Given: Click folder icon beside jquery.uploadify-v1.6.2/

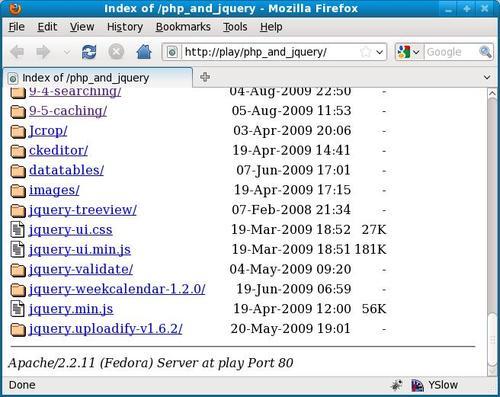Looking at the screenshot, I should pyautogui.click(x=18, y=329).
